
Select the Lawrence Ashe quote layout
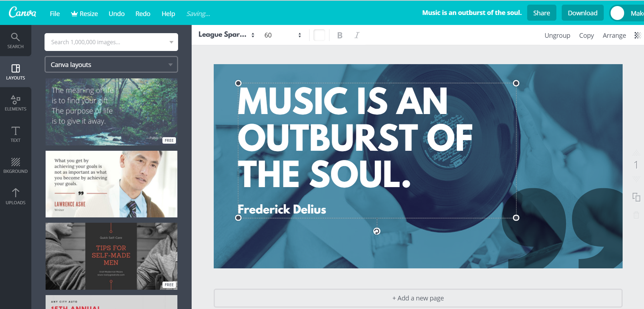tap(111, 184)
